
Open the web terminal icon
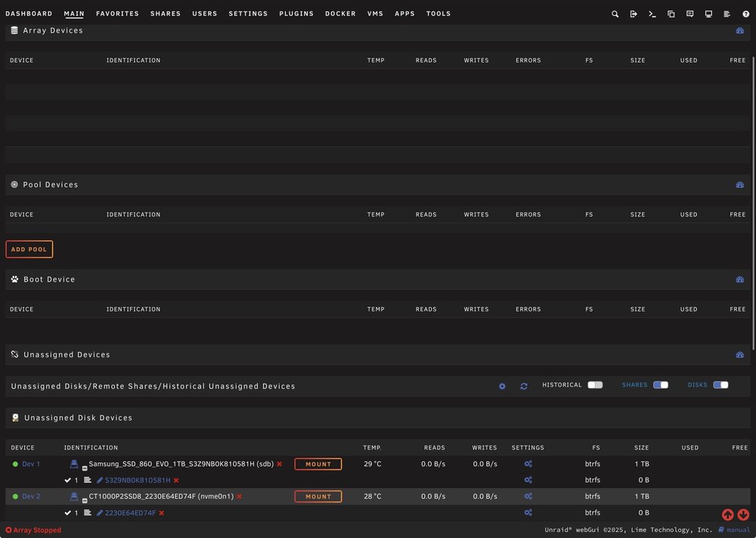coord(652,14)
